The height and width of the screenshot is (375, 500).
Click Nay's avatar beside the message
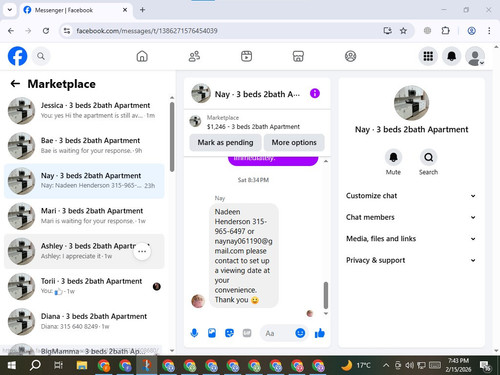coord(198,301)
